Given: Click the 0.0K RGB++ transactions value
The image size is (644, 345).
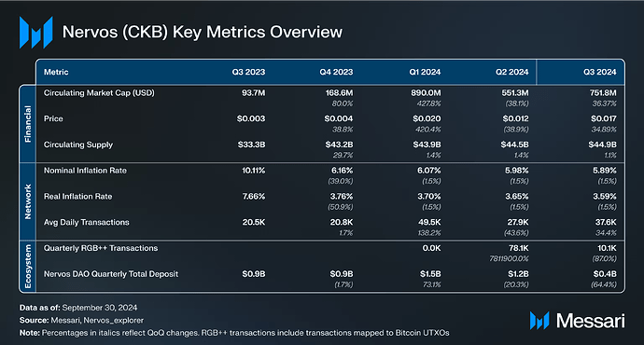Looking at the screenshot, I should [x=431, y=248].
